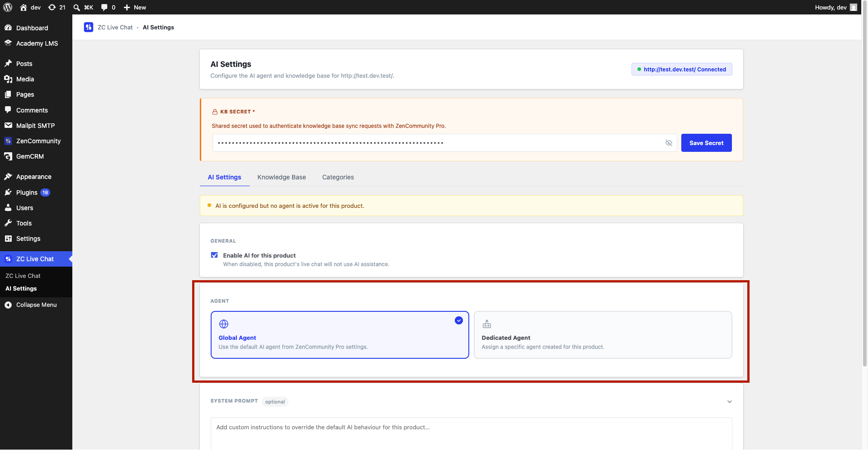
Task: Click the Posts pin icon in the sidebar
Action: (x=8, y=63)
